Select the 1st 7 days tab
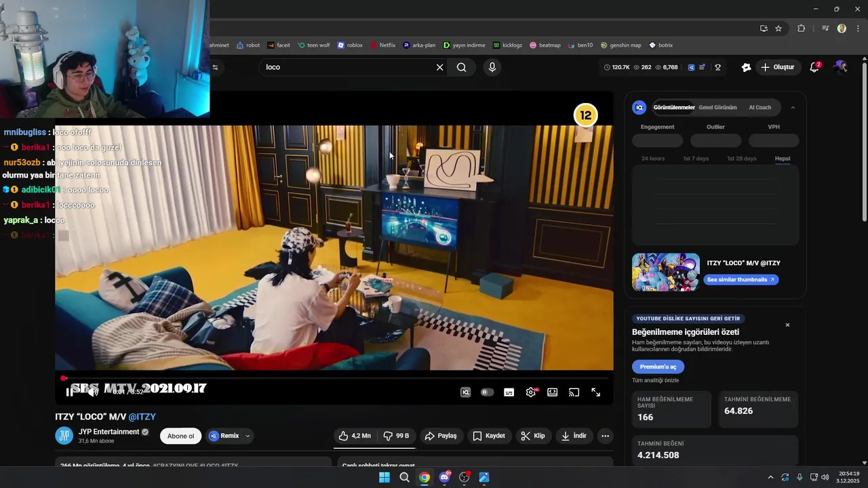Screen dimensions: 868x488 696,159
